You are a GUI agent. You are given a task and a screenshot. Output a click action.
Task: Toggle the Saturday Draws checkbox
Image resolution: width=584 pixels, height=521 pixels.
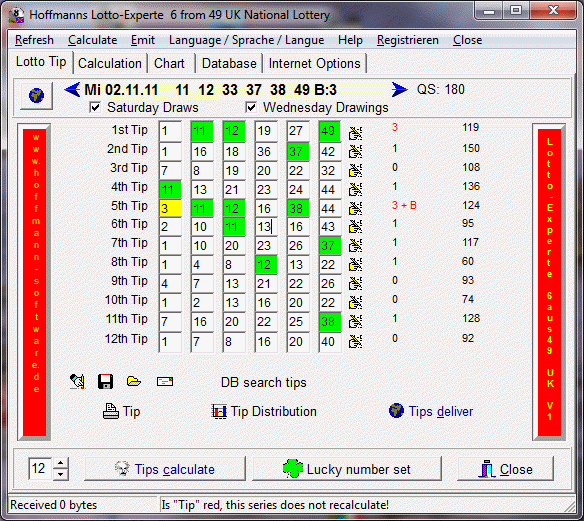click(95, 108)
